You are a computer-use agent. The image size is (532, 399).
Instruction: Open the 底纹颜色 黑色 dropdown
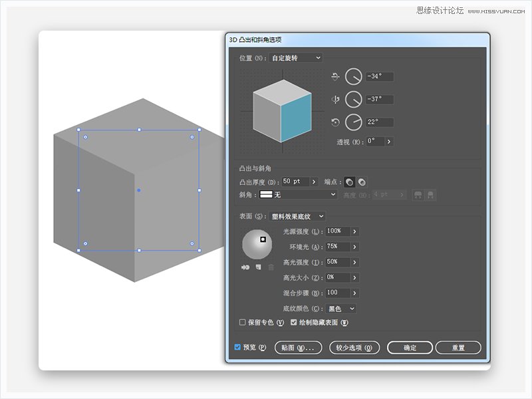coord(341,309)
